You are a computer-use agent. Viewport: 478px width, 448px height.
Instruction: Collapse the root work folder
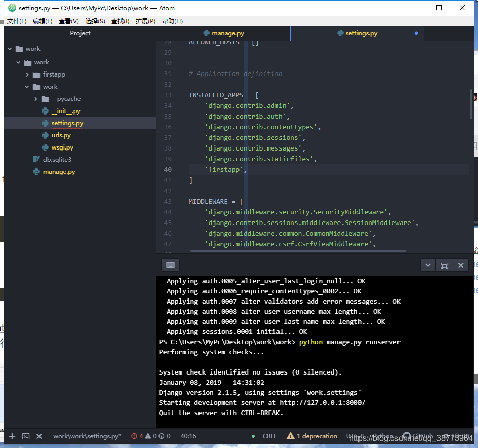[10, 49]
